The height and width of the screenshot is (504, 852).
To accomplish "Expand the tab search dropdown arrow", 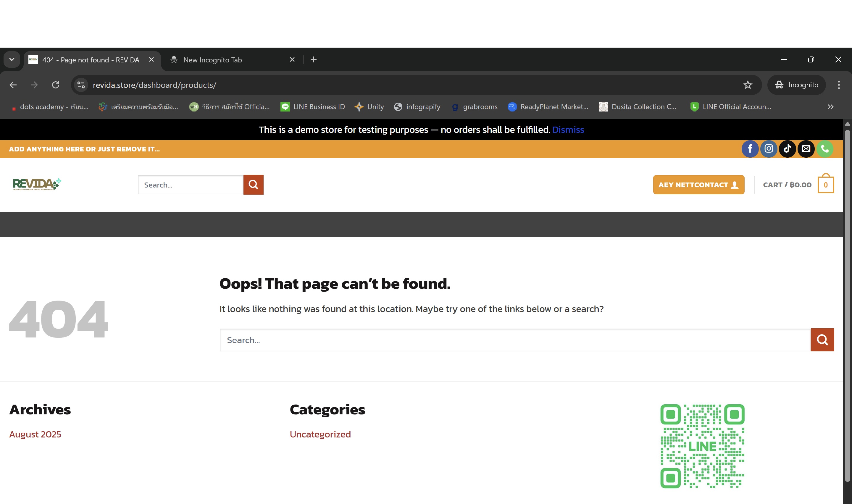I will [x=12, y=60].
